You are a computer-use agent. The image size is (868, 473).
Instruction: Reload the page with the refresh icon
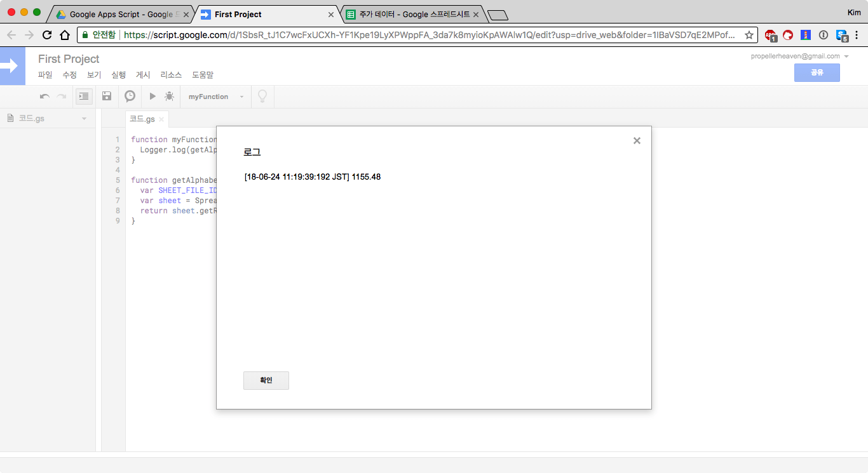coord(47,35)
